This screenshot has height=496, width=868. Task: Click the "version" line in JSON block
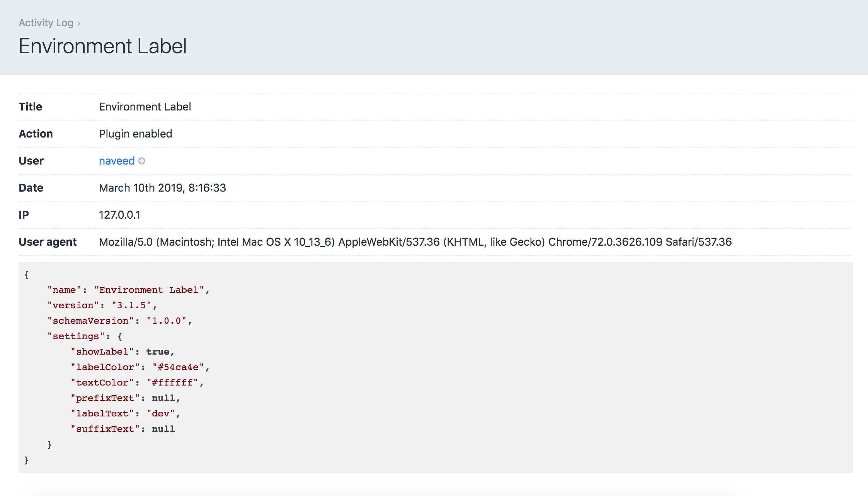point(102,306)
